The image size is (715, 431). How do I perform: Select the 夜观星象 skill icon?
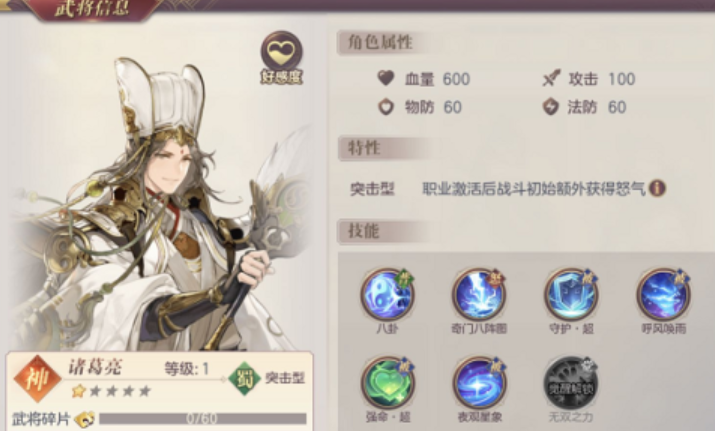[479, 383]
